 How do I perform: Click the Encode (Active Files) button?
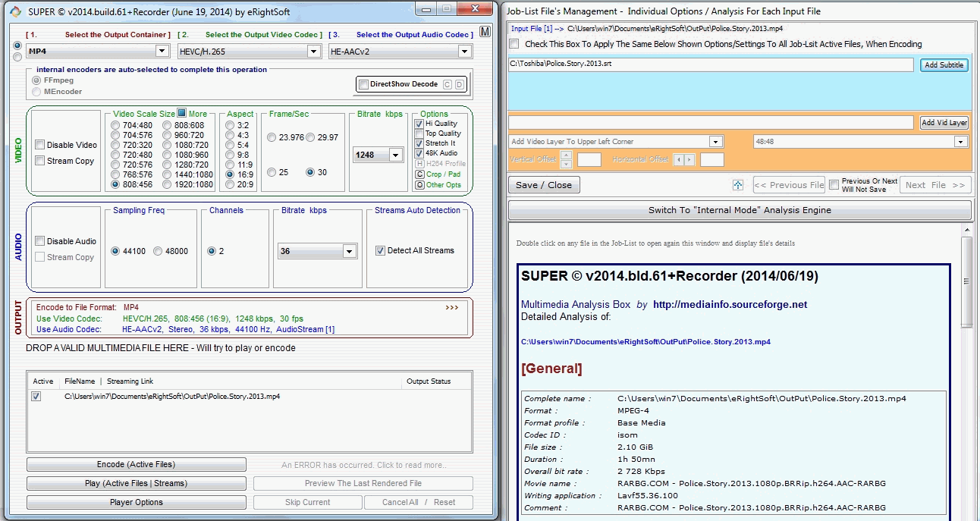137,464
